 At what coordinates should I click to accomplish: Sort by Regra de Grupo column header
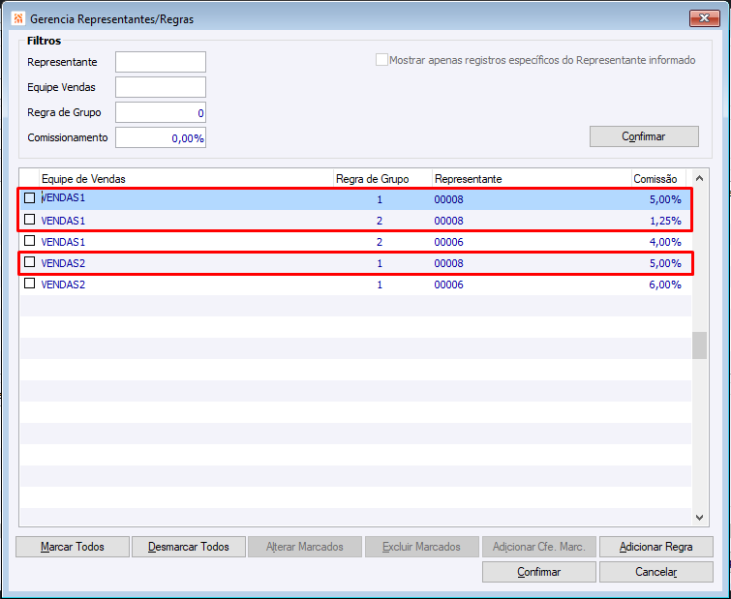383,179
